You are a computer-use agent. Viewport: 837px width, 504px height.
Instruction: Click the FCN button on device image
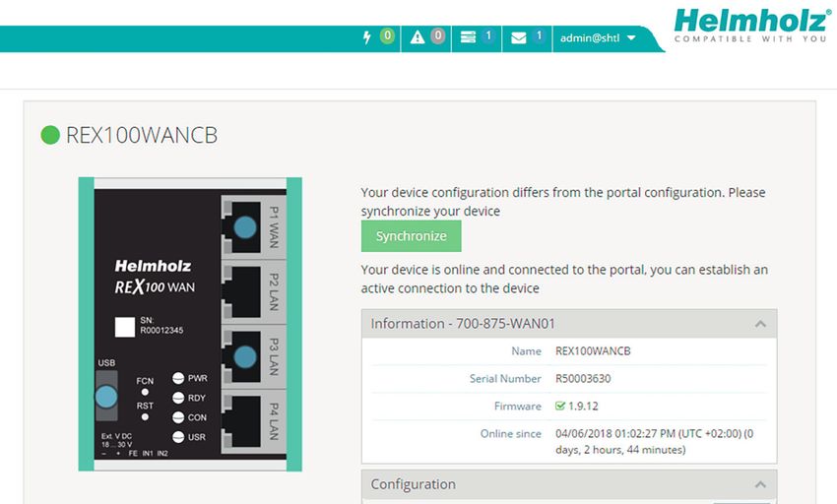[x=145, y=392]
